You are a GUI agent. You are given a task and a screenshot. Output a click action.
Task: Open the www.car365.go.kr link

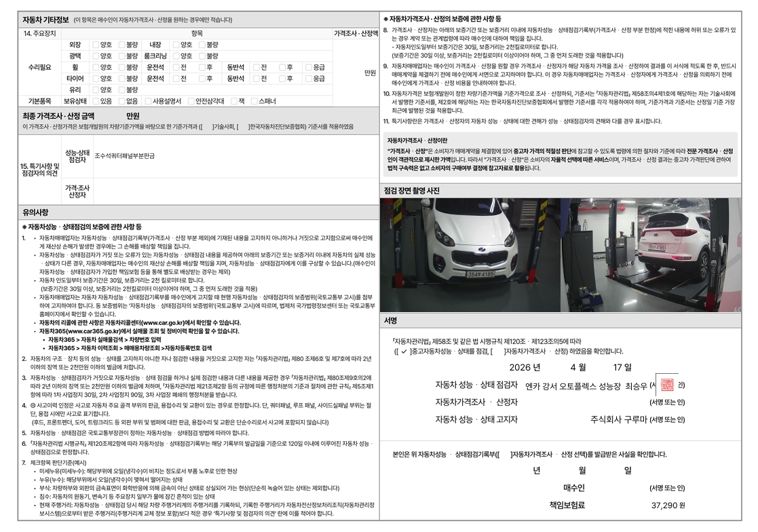pos(92,331)
